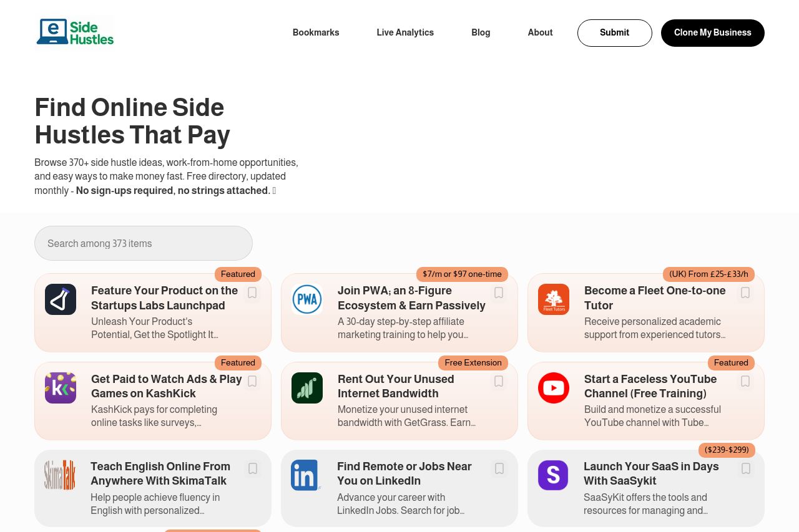Open 'Join PWA; an 8-Figure Ecosystem' title

411,298
